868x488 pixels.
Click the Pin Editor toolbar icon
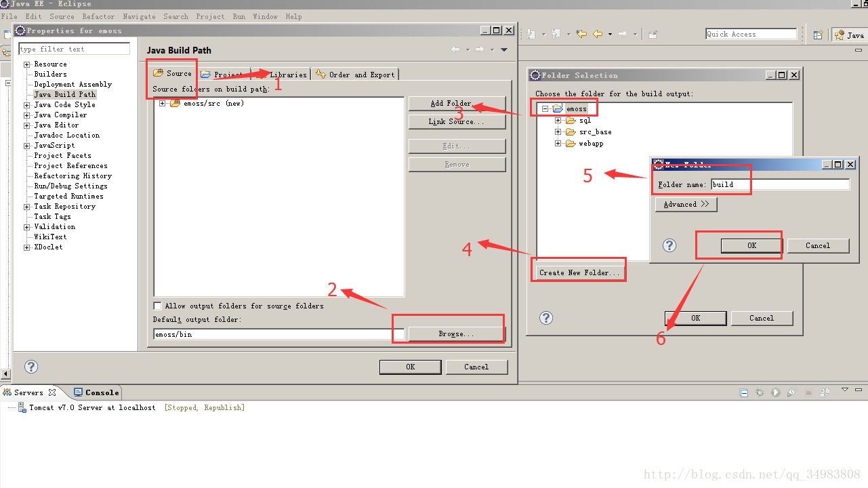point(653,34)
